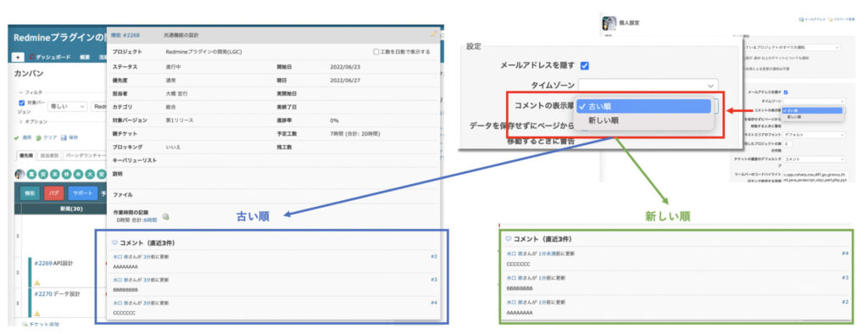This screenshot has height=334, width=868.
Task: Select the 富 member avatar circle
Action: coord(32,174)
